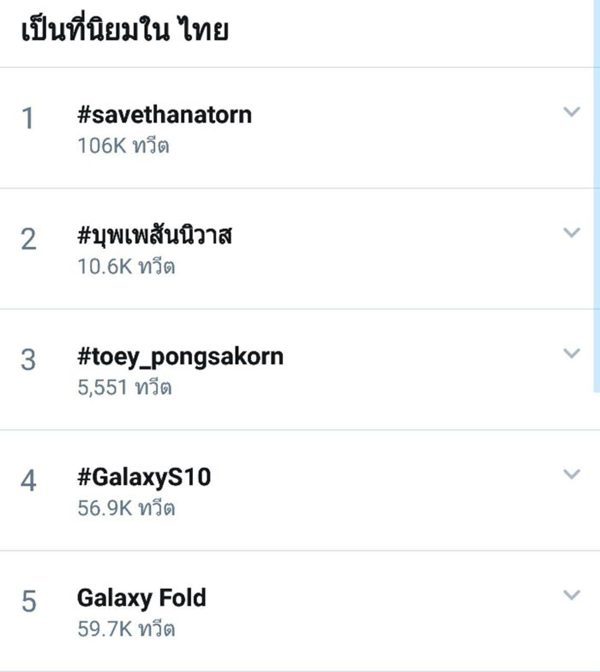Select the 10.6K ทวีต count text
600x672 pixels.
[x=126, y=266]
